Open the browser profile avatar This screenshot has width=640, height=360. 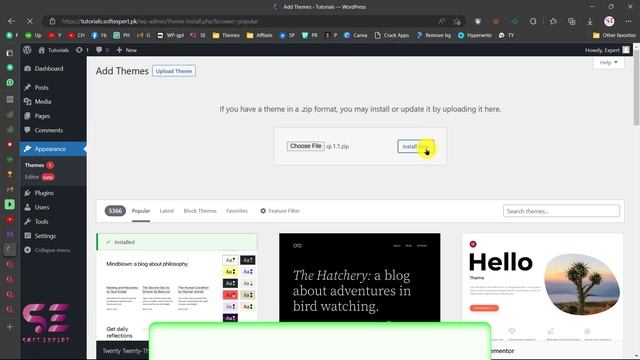609,21
